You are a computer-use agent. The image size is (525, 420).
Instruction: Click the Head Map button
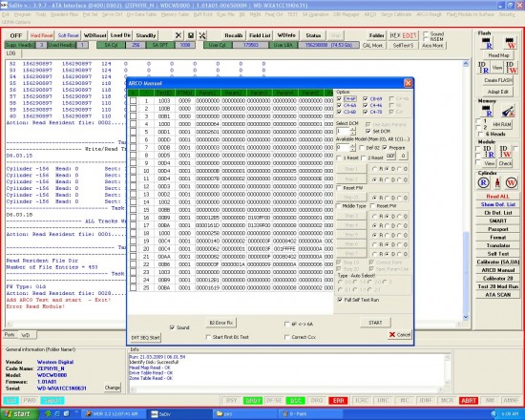point(498,55)
